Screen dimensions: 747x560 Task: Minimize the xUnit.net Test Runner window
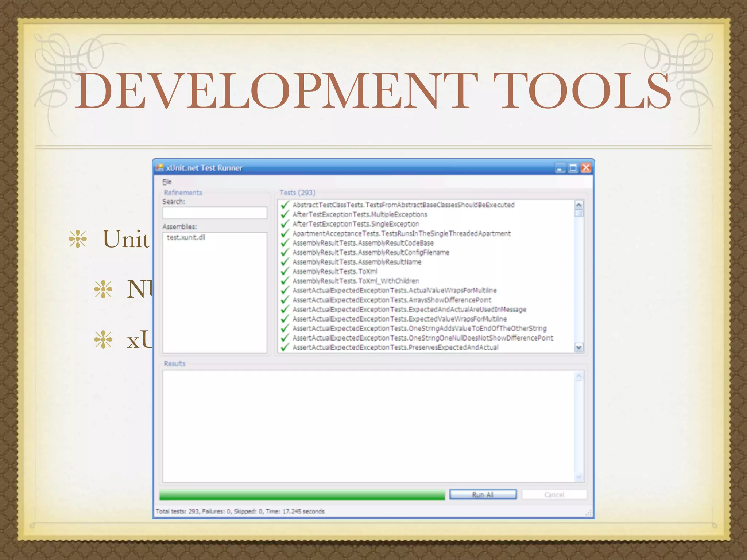pos(560,168)
